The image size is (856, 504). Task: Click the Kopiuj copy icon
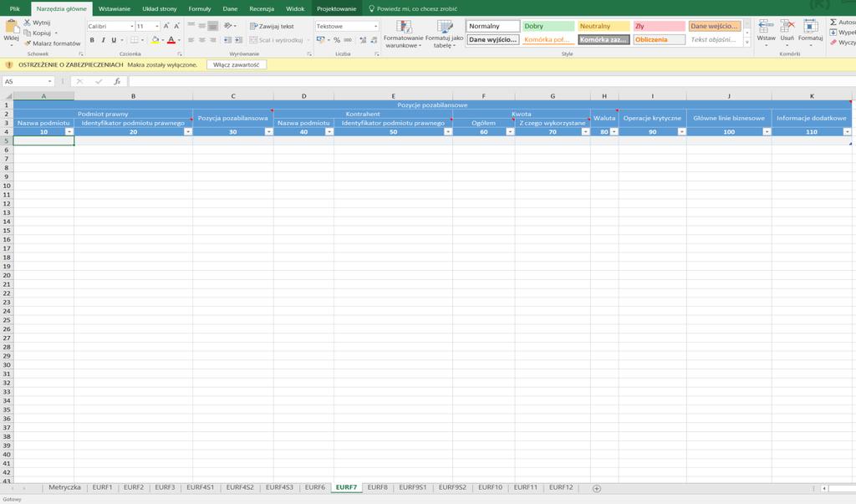pos(27,33)
